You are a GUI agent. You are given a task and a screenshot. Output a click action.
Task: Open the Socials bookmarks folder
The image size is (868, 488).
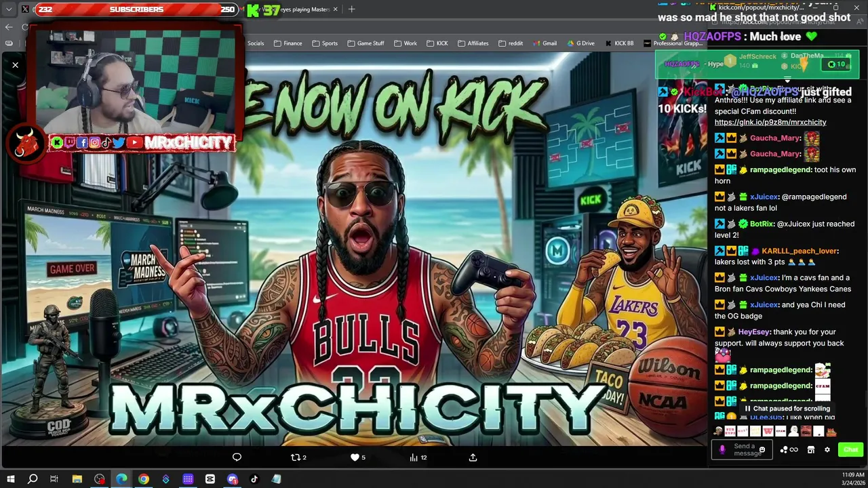coord(255,43)
